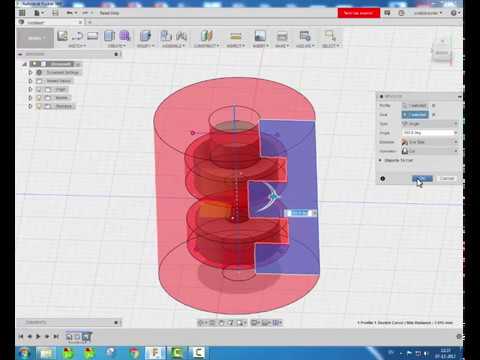Toggle visibility bulb of the last browser row
The height and width of the screenshot is (360, 480).
coord(39,106)
